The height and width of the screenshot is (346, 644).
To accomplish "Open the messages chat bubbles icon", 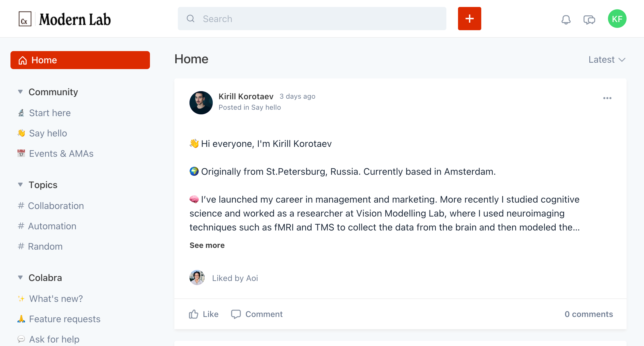I will [589, 19].
